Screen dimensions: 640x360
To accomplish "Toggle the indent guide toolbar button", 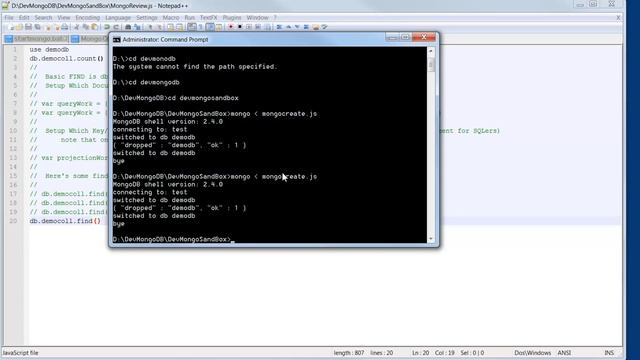I will tap(210, 27).
